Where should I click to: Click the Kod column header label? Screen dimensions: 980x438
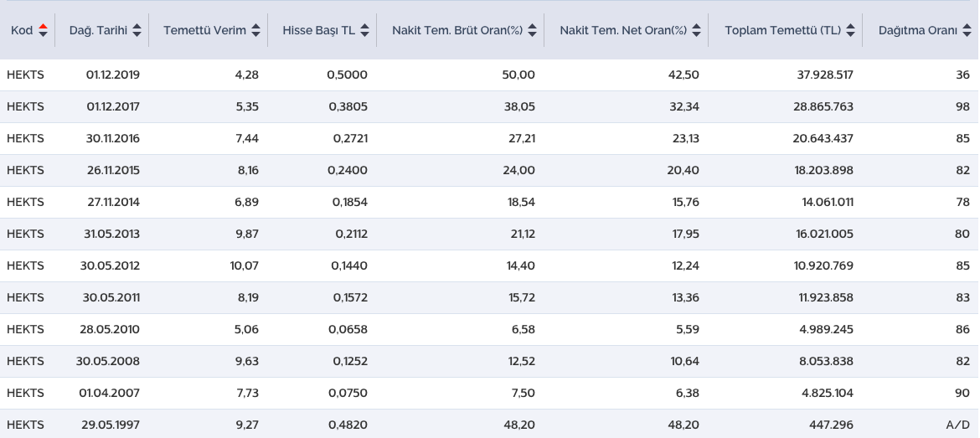point(22,30)
